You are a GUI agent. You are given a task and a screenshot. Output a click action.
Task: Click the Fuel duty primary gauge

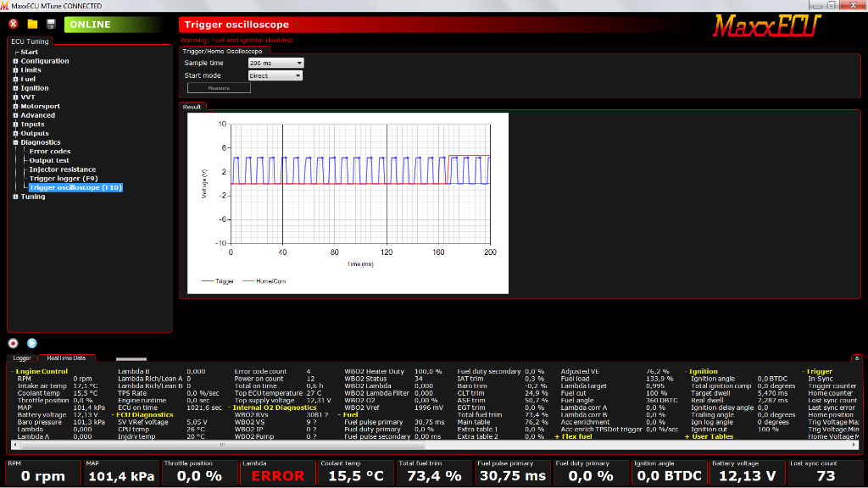[591, 473]
